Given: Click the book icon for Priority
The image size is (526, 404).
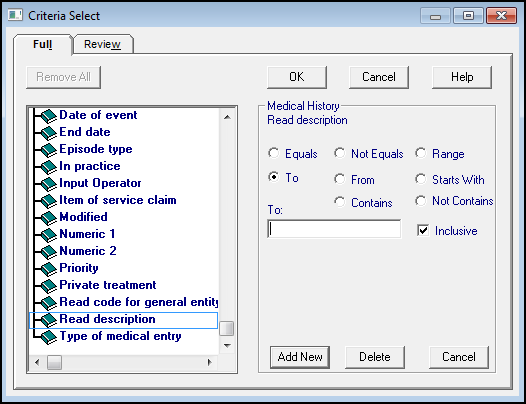Looking at the screenshot, I should [x=49, y=269].
